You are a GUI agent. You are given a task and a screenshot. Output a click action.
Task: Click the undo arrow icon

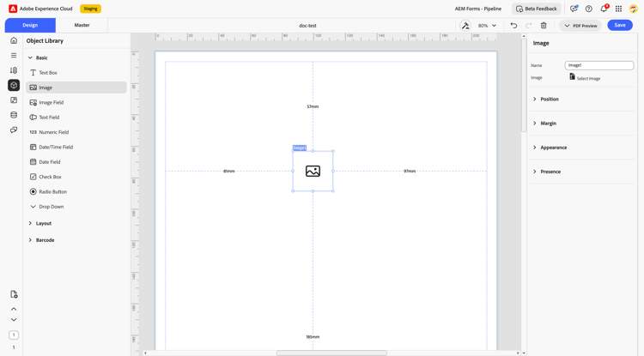pos(513,26)
